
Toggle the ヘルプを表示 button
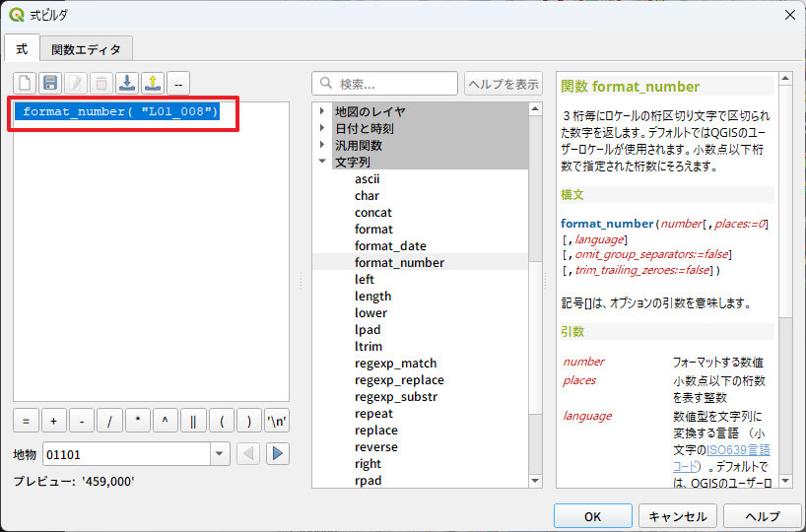504,84
